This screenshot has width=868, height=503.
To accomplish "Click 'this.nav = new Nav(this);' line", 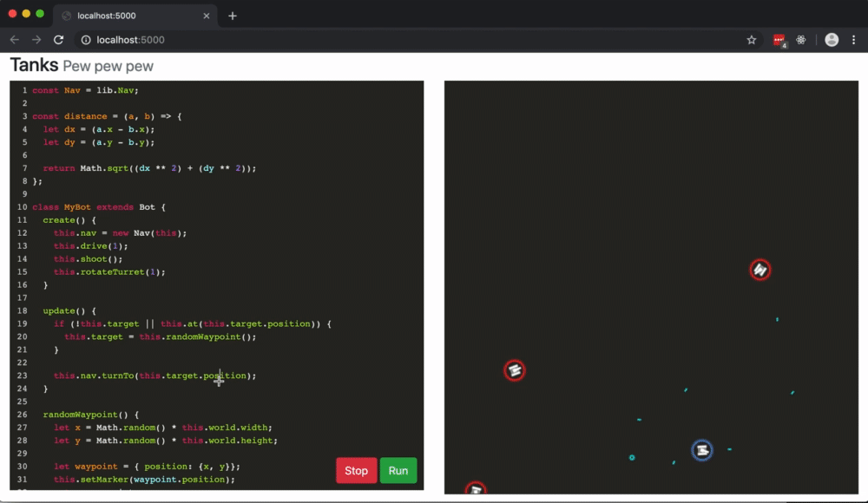I will (120, 233).
